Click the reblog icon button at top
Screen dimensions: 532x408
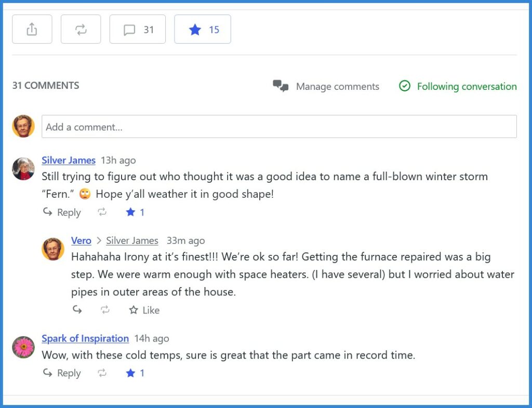pyautogui.click(x=81, y=30)
